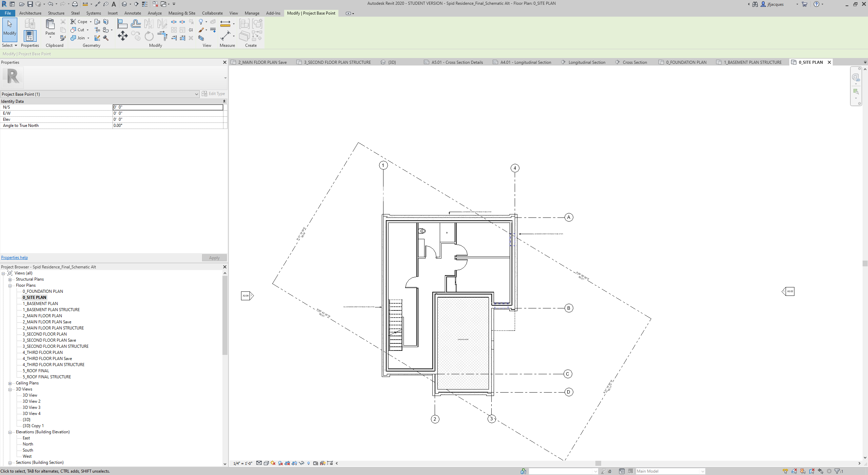The height and width of the screenshot is (475, 868).
Task: Activate the Move tool
Action: (122, 36)
